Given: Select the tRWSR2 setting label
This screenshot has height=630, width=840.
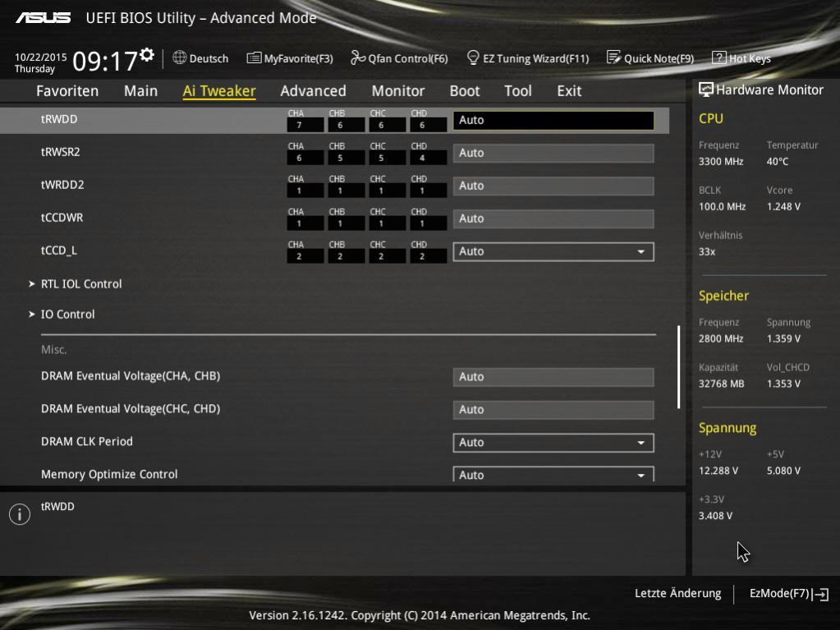Looking at the screenshot, I should pos(61,152).
